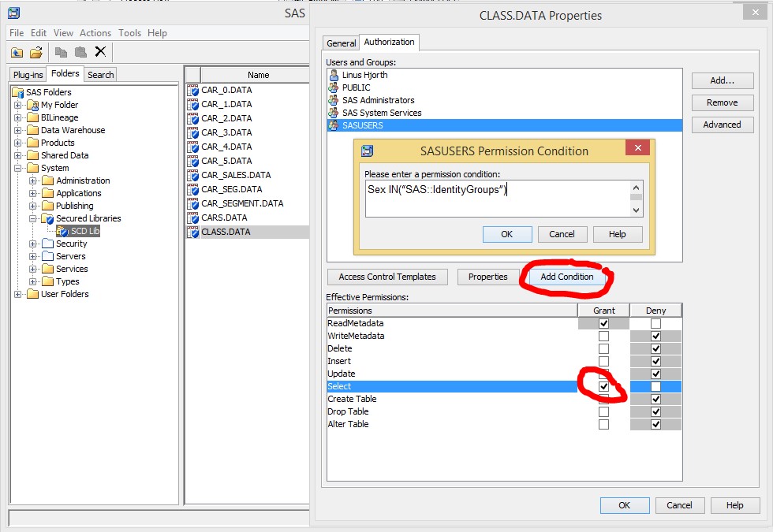
Task: Click the Data Warehouse folder icon
Action: (x=33, y=130)
